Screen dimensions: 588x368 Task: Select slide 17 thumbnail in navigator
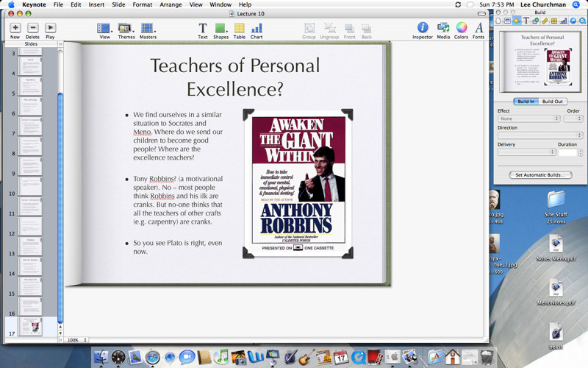point(30,326)
